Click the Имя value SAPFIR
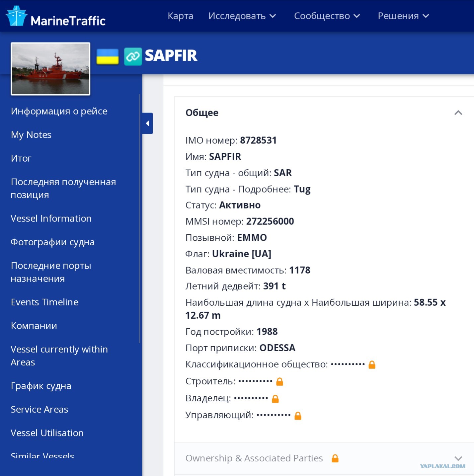Screen dimensions: 474x476 [x=225, y=157]
